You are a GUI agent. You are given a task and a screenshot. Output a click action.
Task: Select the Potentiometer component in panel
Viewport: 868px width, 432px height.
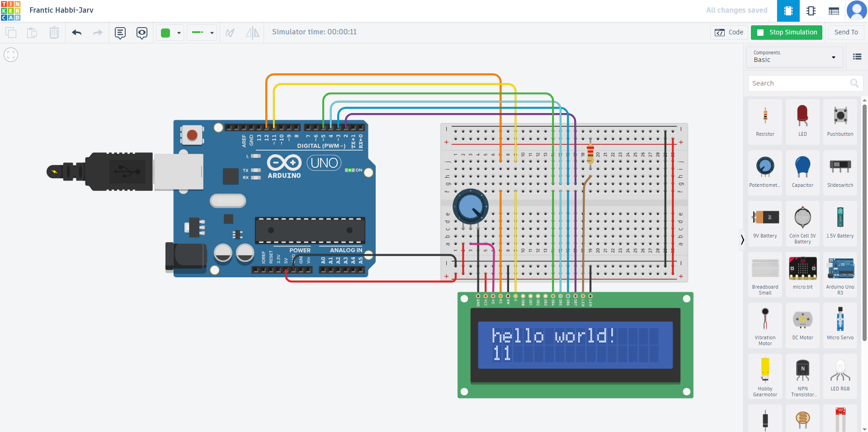click(765, 171)
